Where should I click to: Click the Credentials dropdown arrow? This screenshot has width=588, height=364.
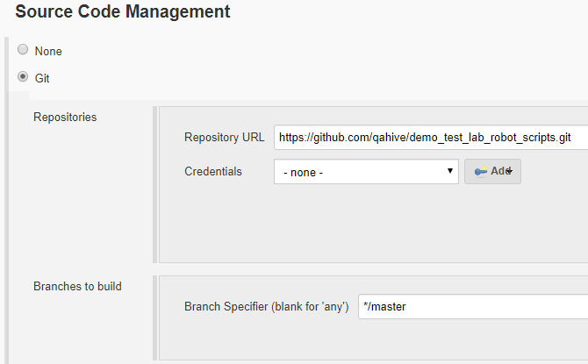click(x=450, y=171)
